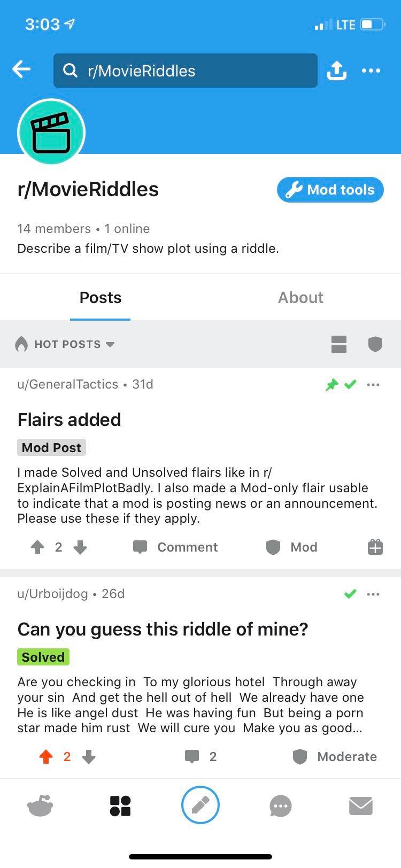Open Mod tools for r/MovieRiddles
This screenshot has height=868, width=401.
click(x=330, y=190)
